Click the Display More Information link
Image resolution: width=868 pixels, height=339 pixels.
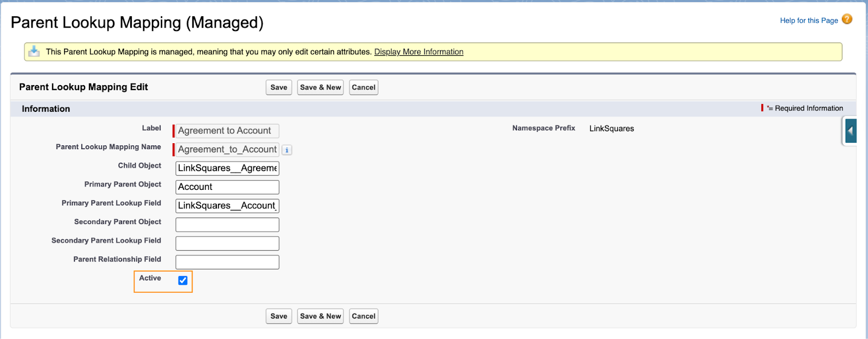tap(418, 52)
